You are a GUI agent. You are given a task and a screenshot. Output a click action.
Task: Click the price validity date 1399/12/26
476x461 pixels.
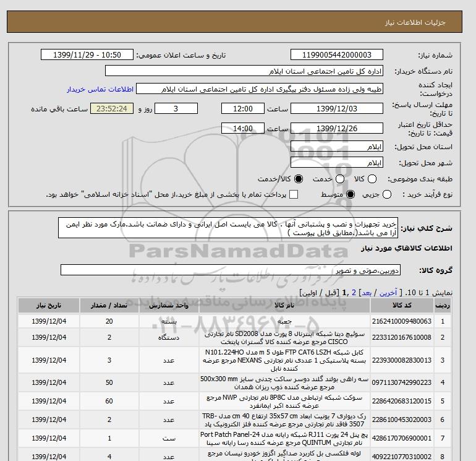coord(337,128)
